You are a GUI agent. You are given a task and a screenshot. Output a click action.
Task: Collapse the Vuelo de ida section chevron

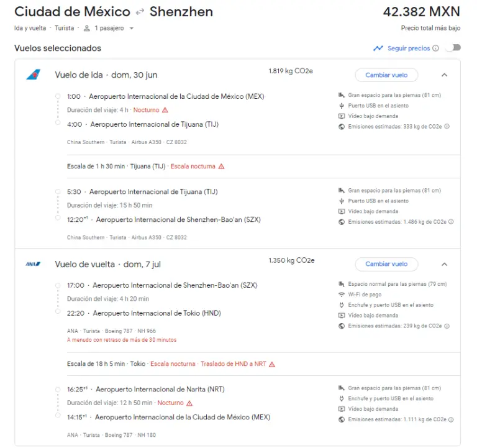[444, 75]
